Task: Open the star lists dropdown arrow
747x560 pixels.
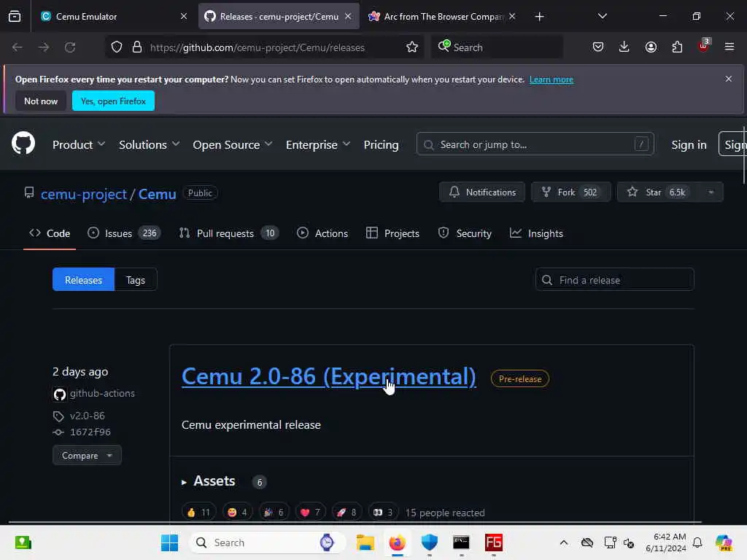Action: tap(711, 192)
